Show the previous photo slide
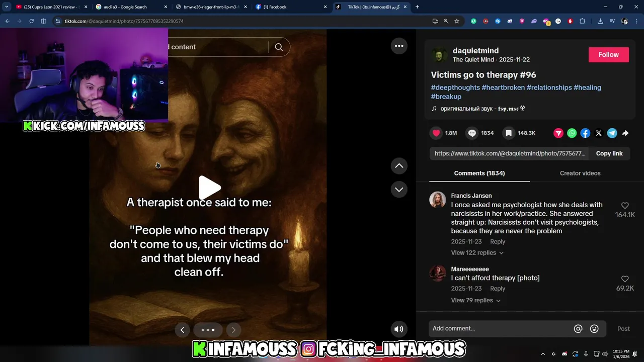The width and height of the screenshot is (644, 362). pyautogui.click(x=182, y=330)
